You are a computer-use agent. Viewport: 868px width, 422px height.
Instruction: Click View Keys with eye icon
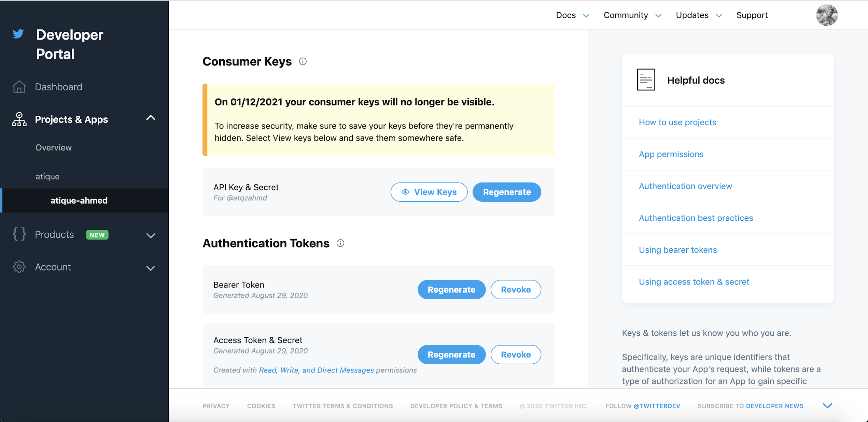[429, 192]
